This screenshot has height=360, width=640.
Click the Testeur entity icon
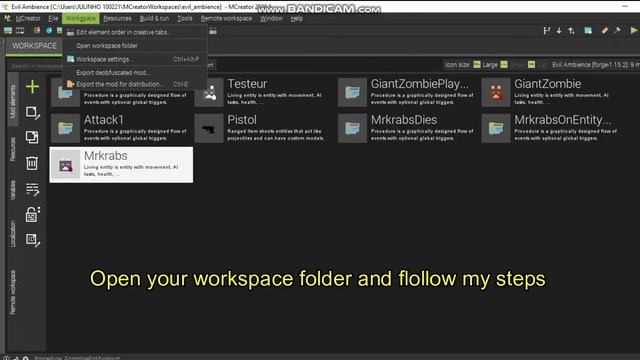point(209,92)
